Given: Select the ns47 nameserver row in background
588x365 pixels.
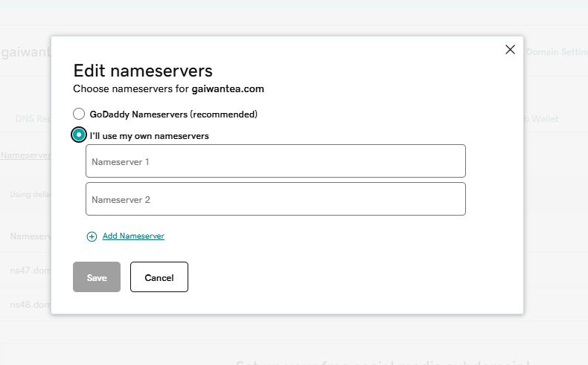Looking at the screenshot, I should (x=30, y=271).
